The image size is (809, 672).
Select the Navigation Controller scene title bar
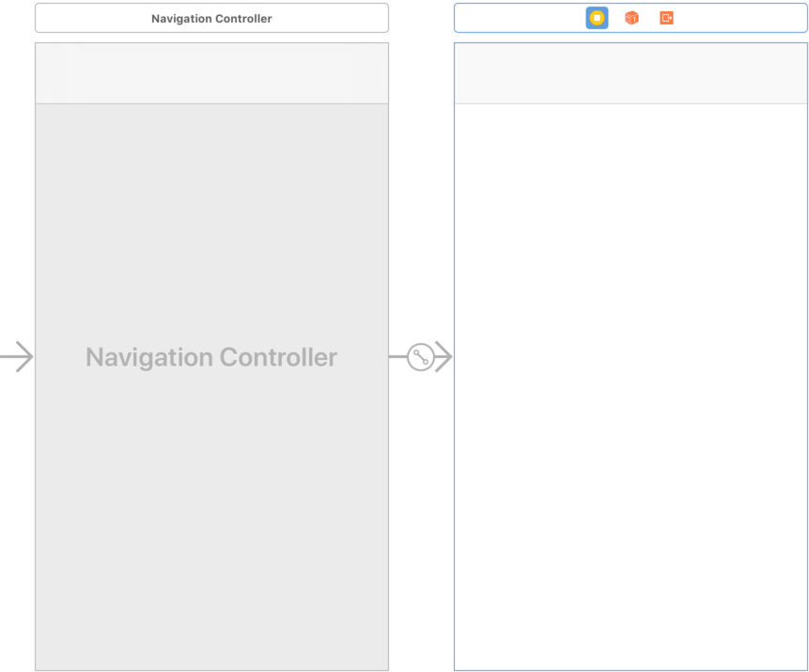[x=211, y=18]
